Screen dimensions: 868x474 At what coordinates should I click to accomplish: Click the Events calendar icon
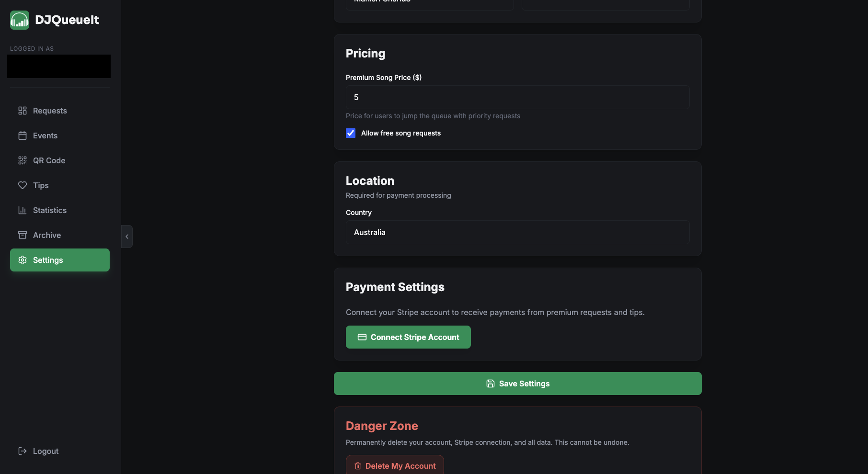coord(23,135)
